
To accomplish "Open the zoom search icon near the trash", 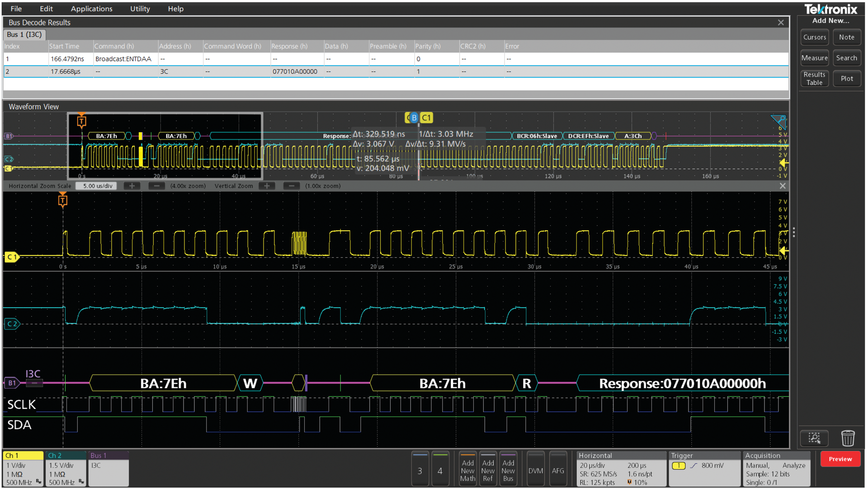I will tap(814, 438).
